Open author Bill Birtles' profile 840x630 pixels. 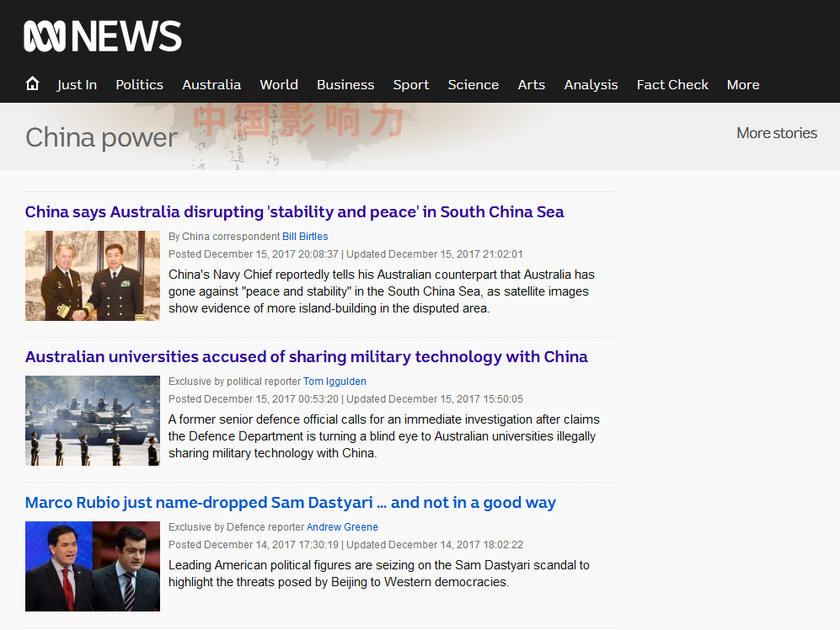click(305, 236)
